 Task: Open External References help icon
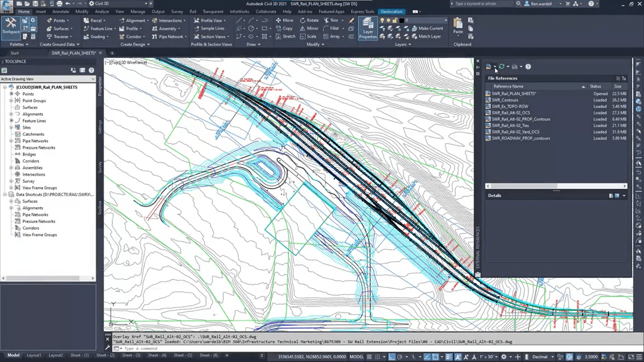coord(528,66)
